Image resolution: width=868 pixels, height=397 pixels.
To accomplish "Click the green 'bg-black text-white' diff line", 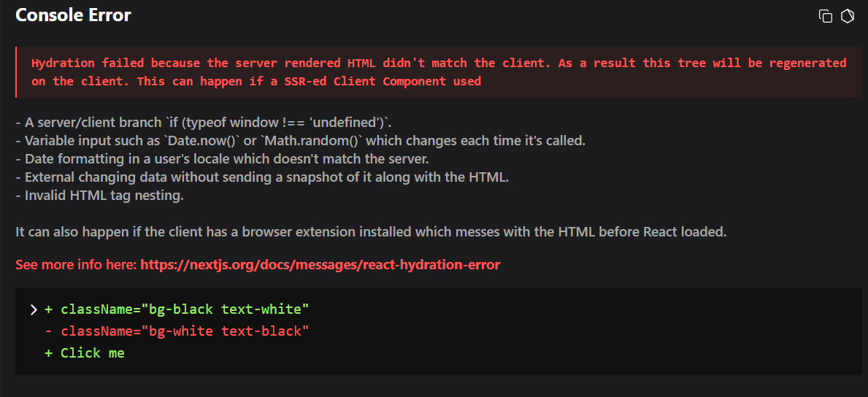I will [176, 309].
